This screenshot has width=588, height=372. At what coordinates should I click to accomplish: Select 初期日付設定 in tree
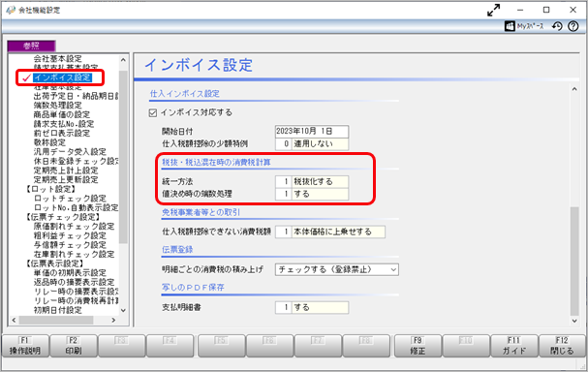pyautogui.click(x=58, y=310)
